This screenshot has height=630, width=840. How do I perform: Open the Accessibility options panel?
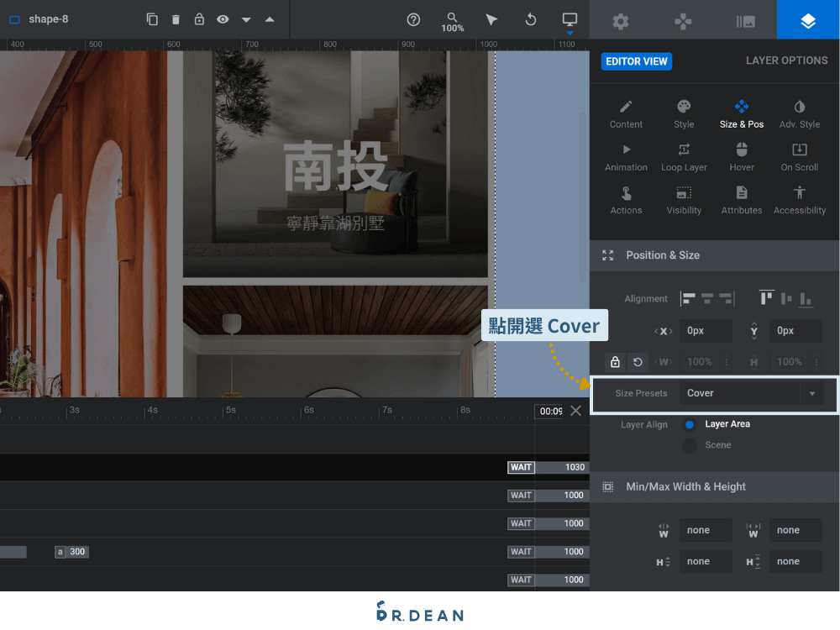pos(798,200)
